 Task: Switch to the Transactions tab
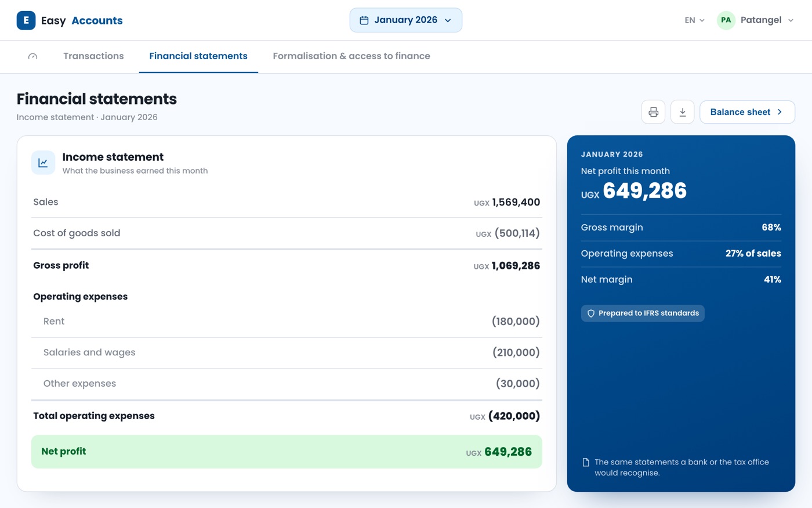[93, 56]
